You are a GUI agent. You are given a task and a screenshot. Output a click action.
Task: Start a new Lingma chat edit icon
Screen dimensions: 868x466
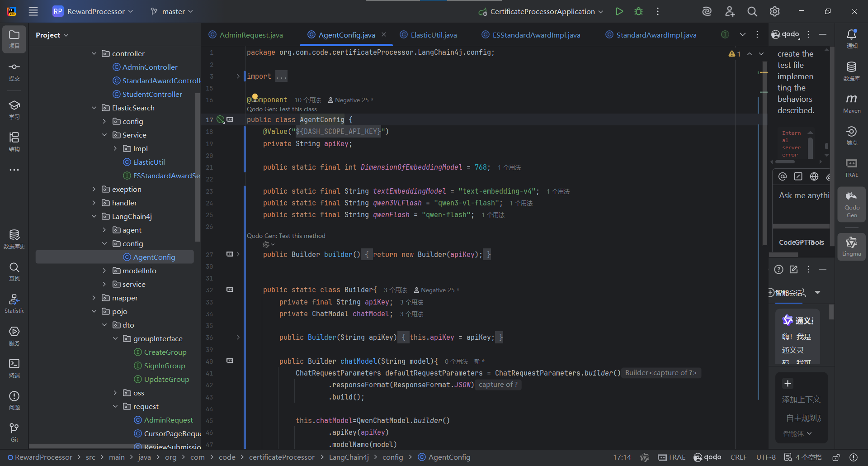[x=793, y=270]
